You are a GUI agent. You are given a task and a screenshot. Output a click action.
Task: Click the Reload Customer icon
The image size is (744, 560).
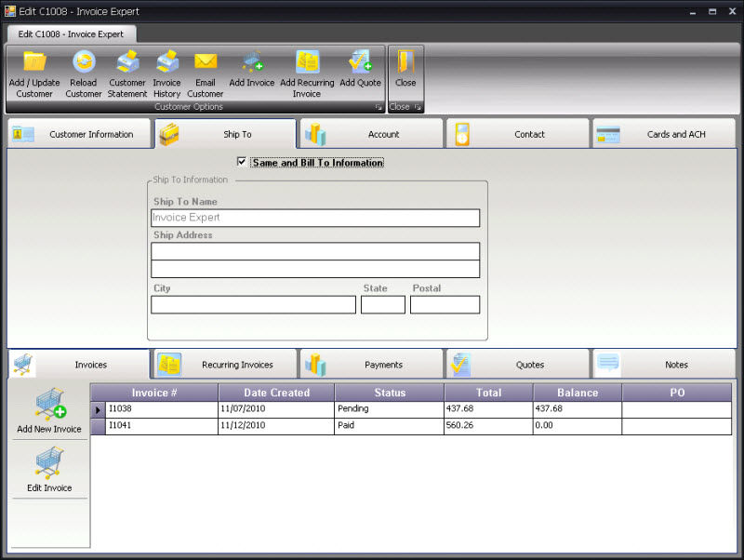(x=84, y=61)
